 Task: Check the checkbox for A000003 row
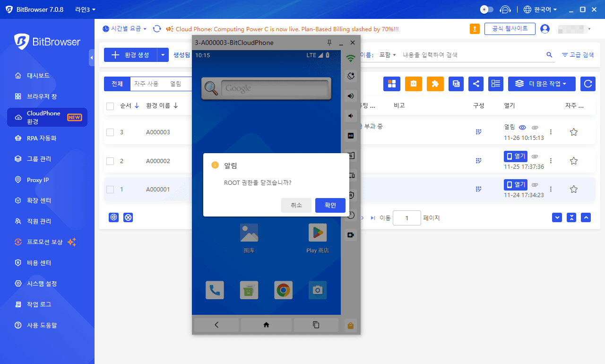point(110,132)
